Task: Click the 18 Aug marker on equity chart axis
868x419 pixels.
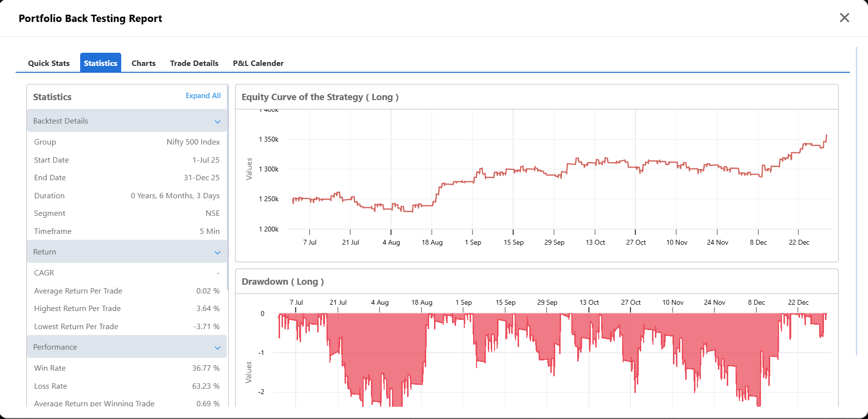Action: (432, 242)
